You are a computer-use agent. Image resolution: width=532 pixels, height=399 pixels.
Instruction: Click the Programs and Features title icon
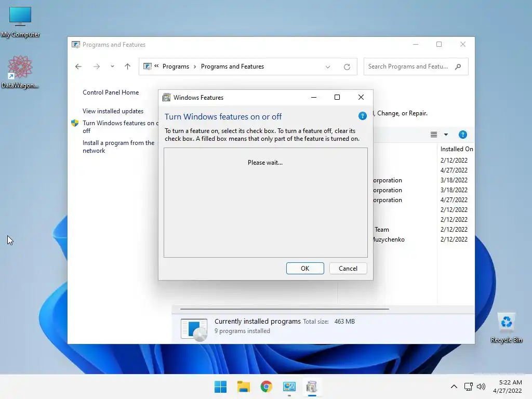(x=76, y=45)
